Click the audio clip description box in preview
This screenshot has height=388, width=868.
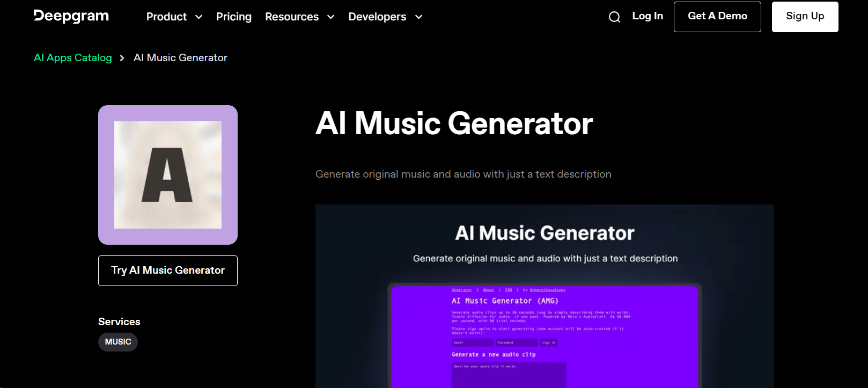pos(508,375)
